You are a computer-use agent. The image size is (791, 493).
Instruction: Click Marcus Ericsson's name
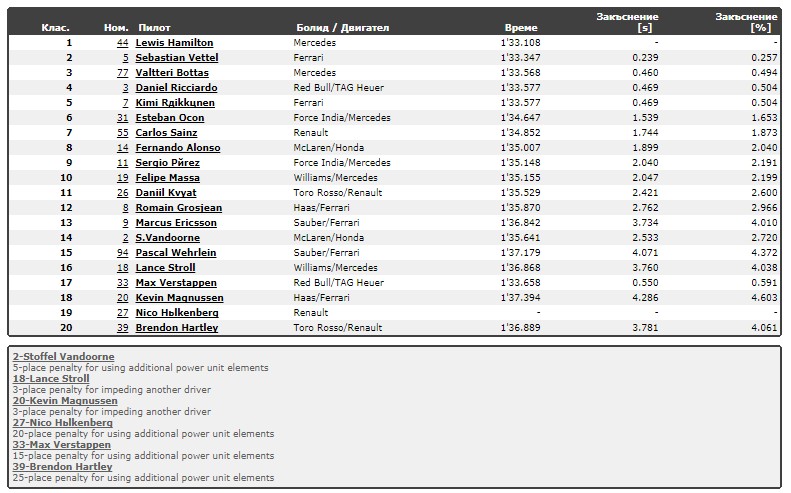176,223
